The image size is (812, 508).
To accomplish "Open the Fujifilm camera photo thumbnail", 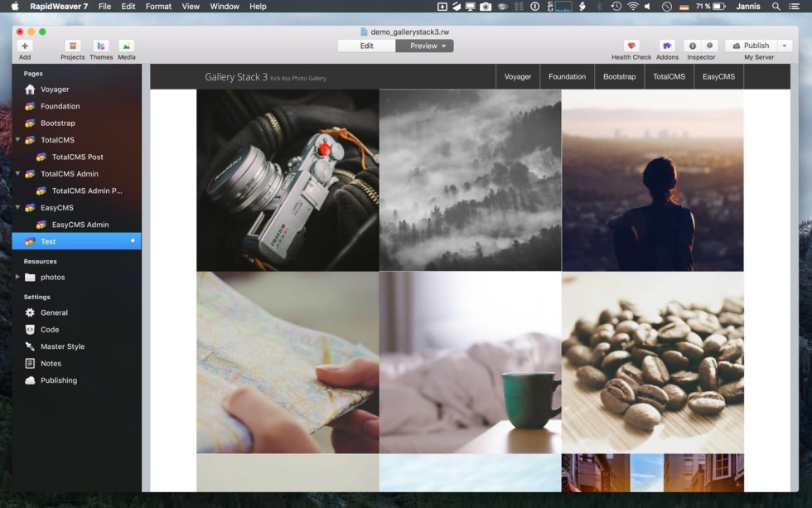I will [288, 180].
